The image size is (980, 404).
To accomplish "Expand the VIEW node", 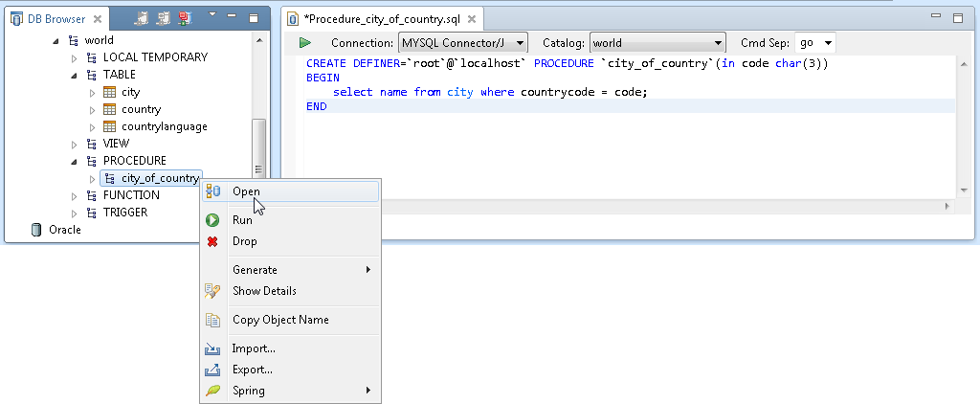I will (x=75, y=144).
